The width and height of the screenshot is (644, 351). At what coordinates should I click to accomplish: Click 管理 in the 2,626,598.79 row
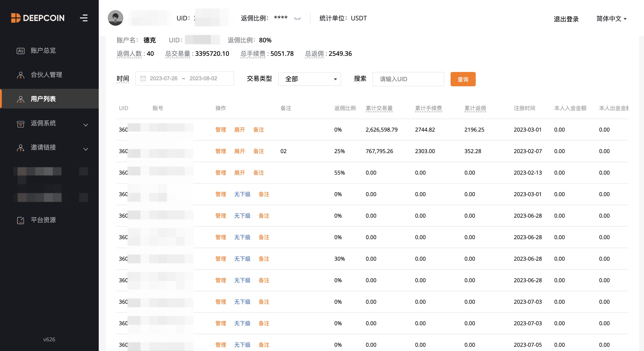(221, 130)
